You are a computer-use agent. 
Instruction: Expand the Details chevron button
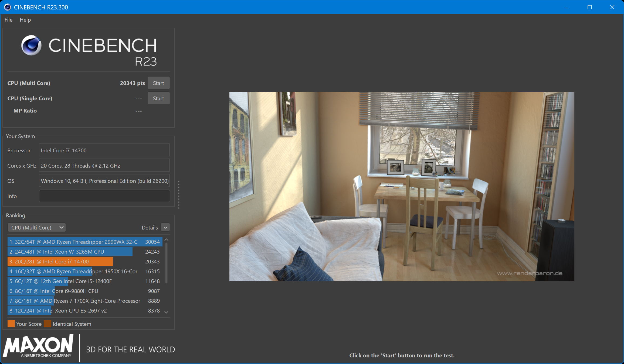coord(165,227)
